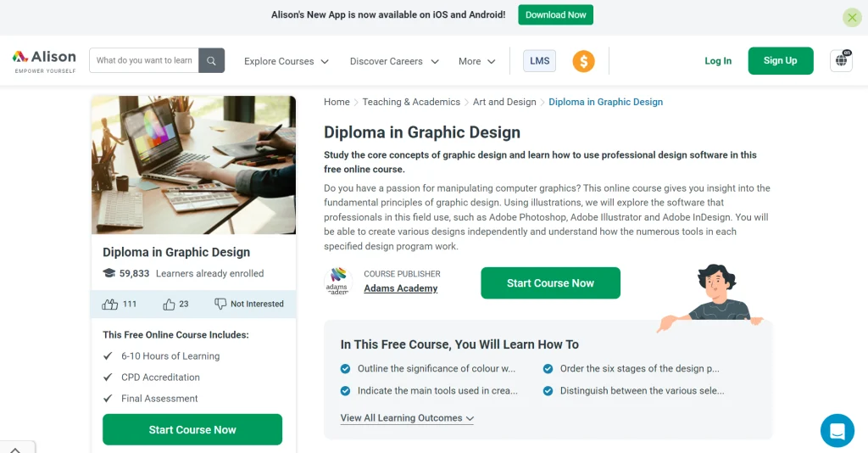Click the Alison logo
This screenshot has width=868, height=453.
[44, 60]
